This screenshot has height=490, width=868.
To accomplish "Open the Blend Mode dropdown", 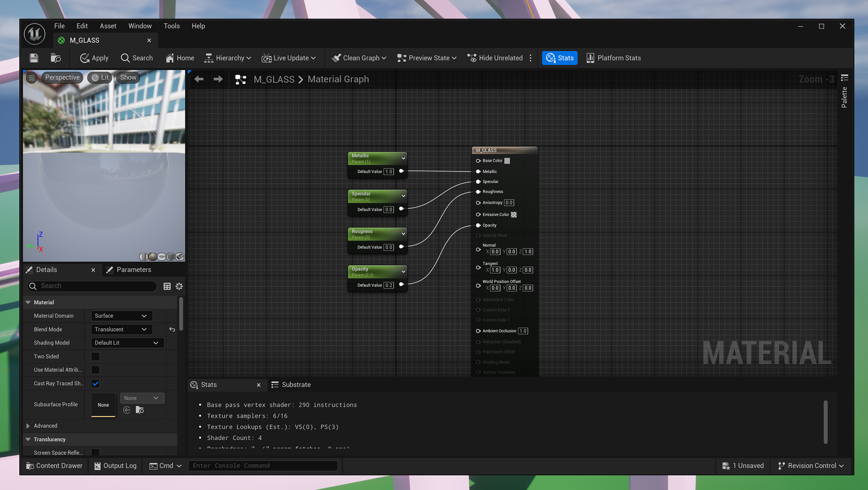I will tap(121, 329).
